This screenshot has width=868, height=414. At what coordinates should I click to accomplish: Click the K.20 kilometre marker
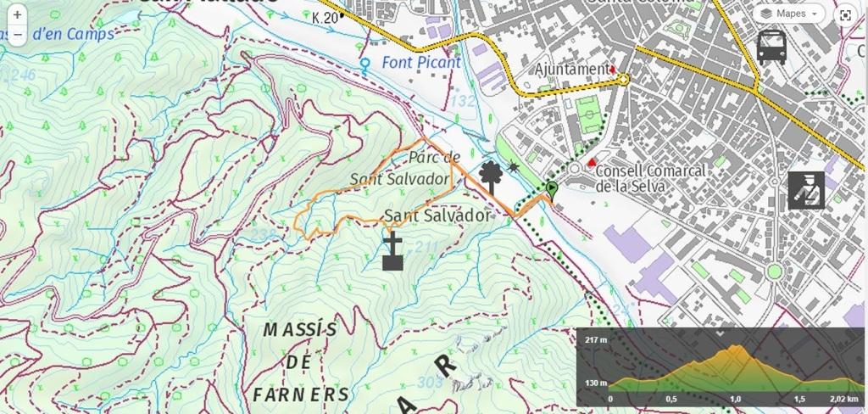coord(325,19)
